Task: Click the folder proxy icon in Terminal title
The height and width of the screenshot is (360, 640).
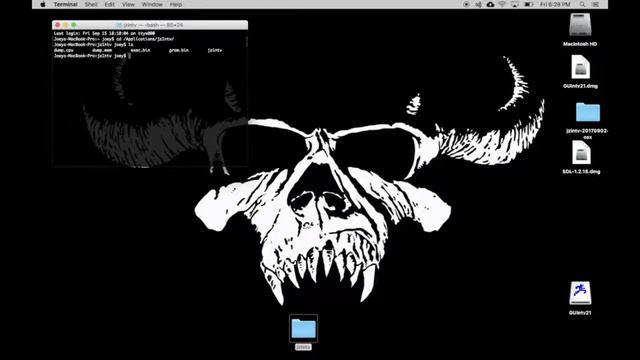Action: pyautogui.click(x=119, y=25)
